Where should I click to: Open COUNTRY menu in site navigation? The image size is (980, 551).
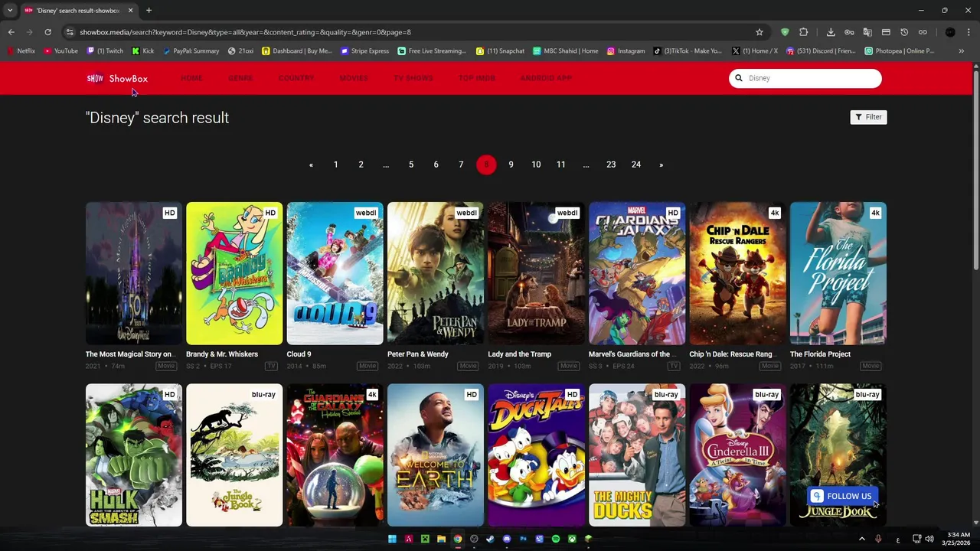point(296,78)
